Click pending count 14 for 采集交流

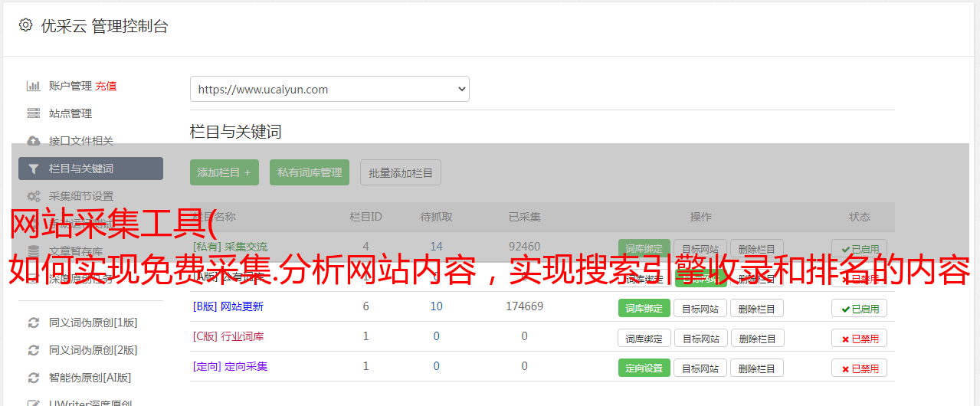[437, 247]
